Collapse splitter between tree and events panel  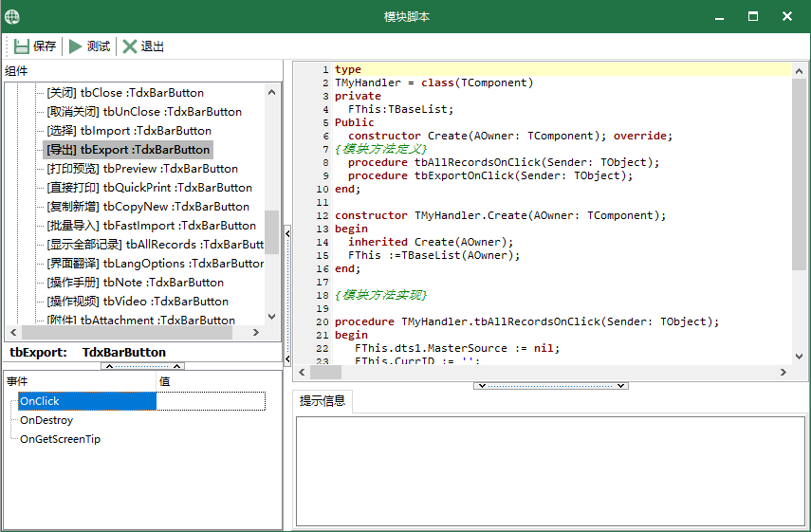tap(142, 366)
